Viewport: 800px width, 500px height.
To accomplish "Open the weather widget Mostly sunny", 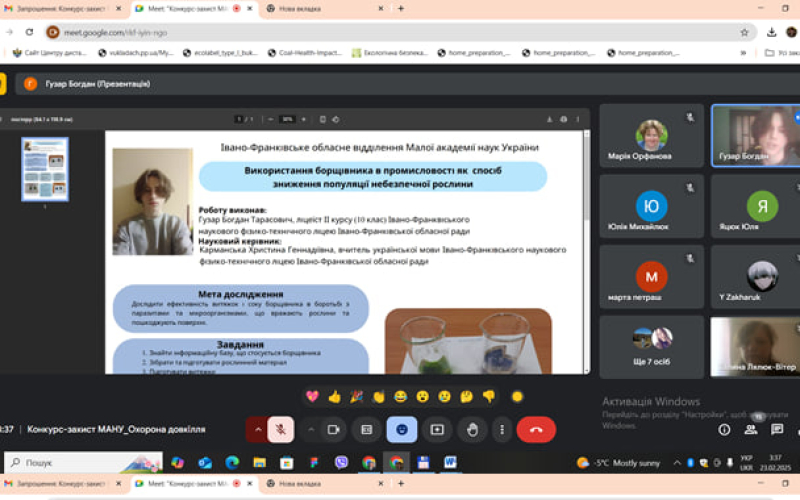I will click(618, 463).
